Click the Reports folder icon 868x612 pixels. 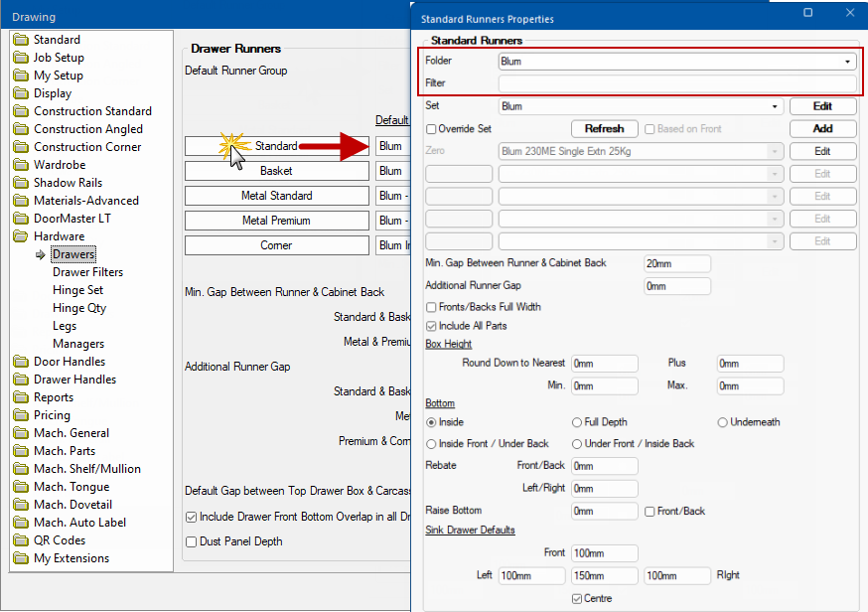21,397
